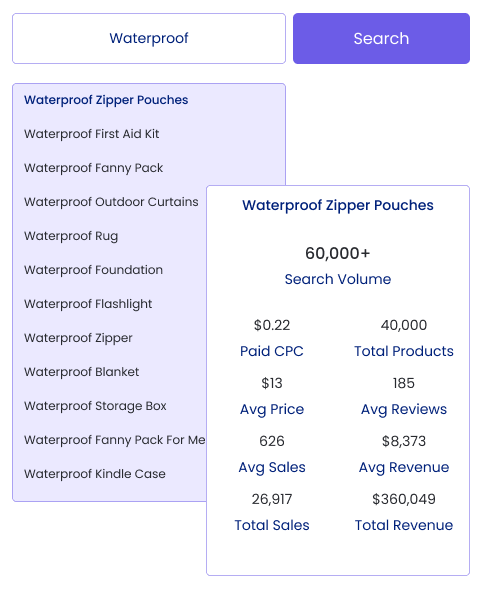This screenshot has width=480, height=600.
Task: Click the Search Volume label
Action: pos(338,279)
